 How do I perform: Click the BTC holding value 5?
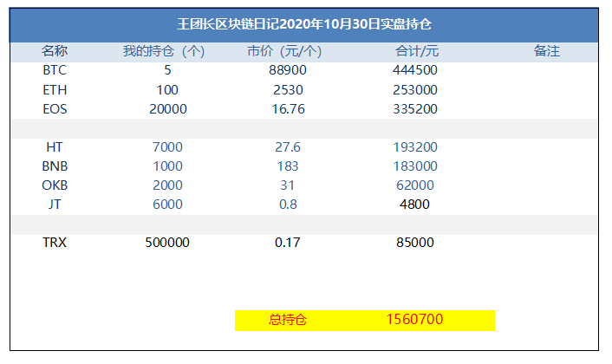click(167, 70)
